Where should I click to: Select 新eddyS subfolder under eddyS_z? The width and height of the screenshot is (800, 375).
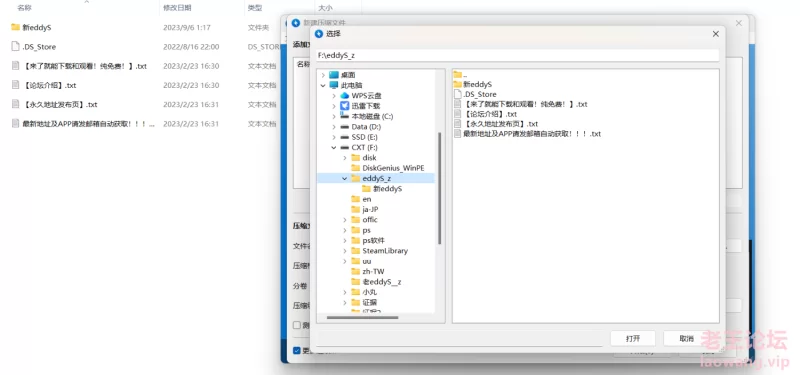382,189
